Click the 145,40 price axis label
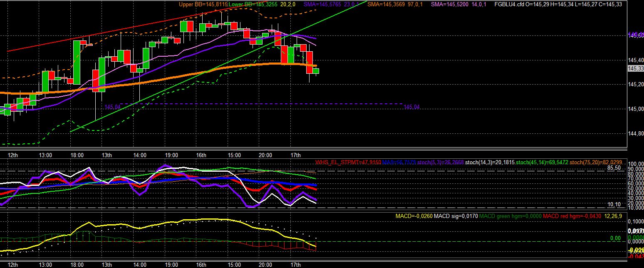 (635, 60)
